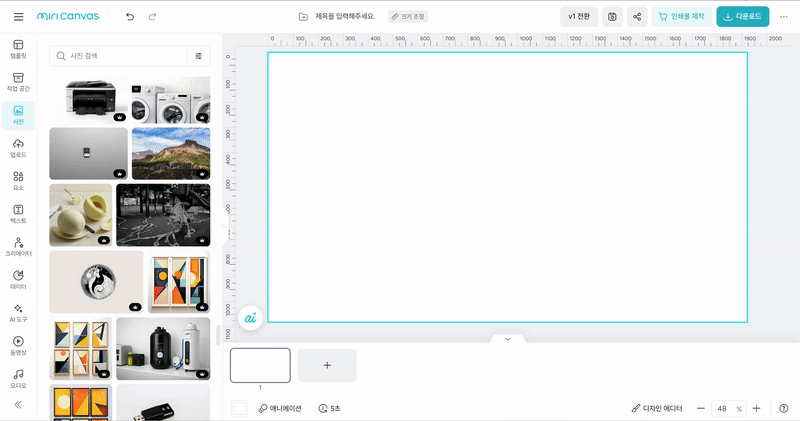Open the 업로드 upload panel
This screenshot has width=800, height=421.
[18, 148]
